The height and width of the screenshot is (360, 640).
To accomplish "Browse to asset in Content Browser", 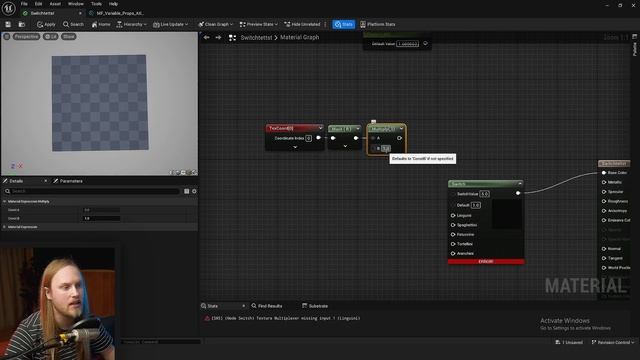I will point(22,24).
